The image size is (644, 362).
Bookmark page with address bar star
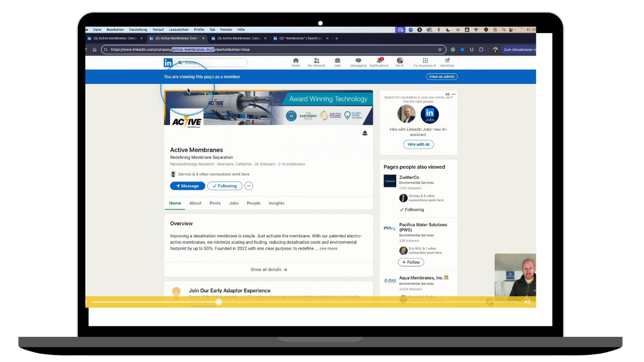[x=440, y=50]
